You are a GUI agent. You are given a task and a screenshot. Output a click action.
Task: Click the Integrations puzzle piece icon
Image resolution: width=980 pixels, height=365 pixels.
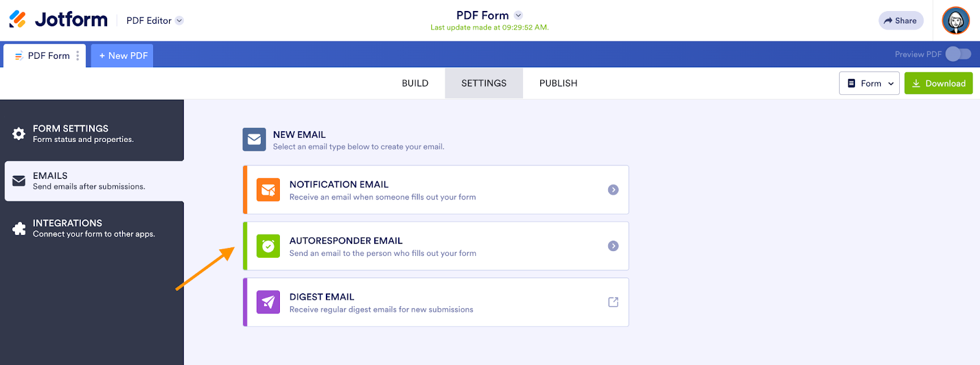coord(19,228)
